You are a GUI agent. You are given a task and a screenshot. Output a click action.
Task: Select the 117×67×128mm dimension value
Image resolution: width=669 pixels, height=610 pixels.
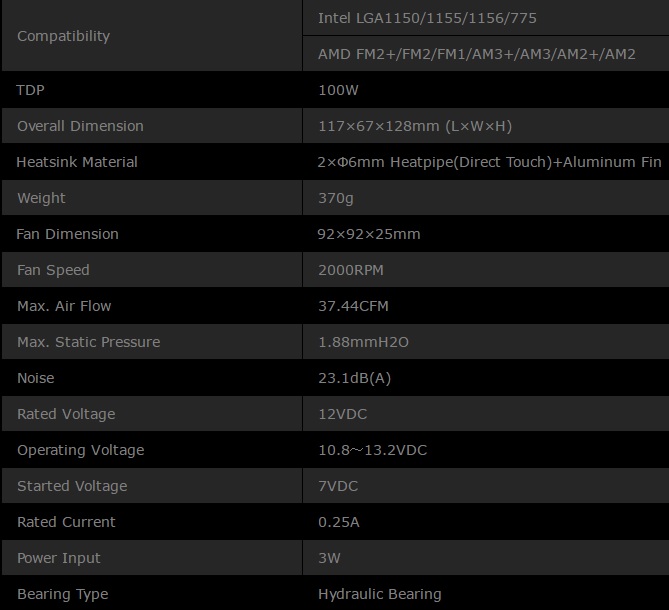415,126
